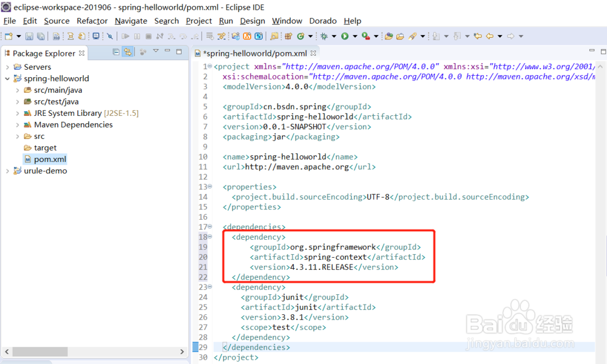Viewport: 607px width, 364px height.
Task: Click the Disconnect debug icon
Action: point(160,36)
